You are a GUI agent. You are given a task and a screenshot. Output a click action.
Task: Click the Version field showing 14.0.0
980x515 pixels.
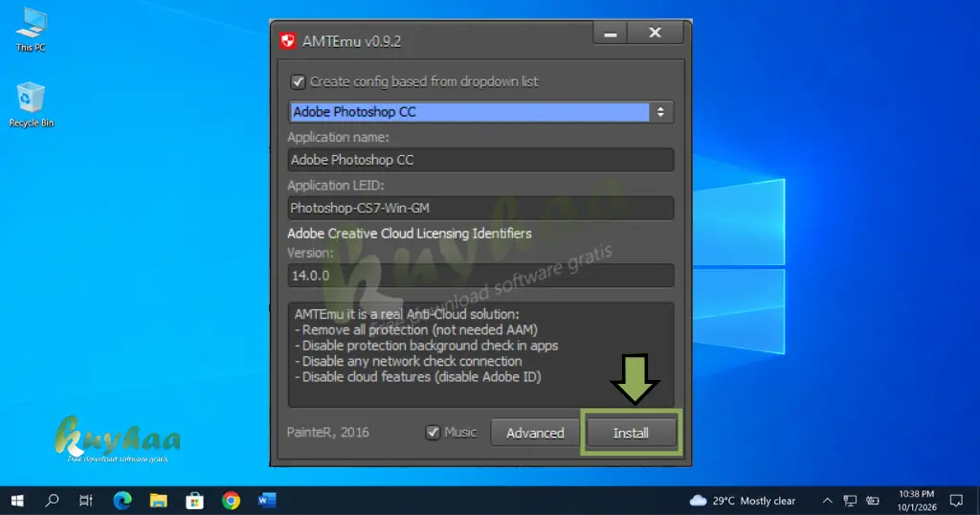(x=480, y=276)
